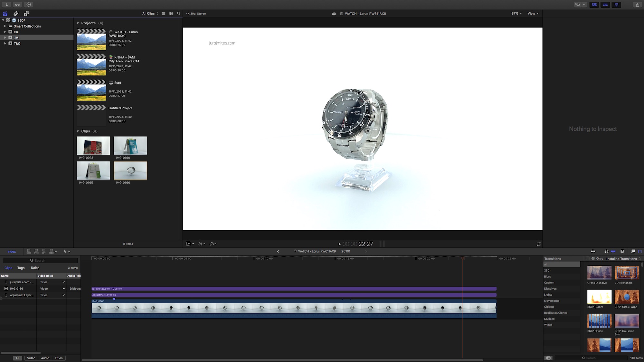Play the viewer video
The image size is (644, 362).
tap(339, 244)
